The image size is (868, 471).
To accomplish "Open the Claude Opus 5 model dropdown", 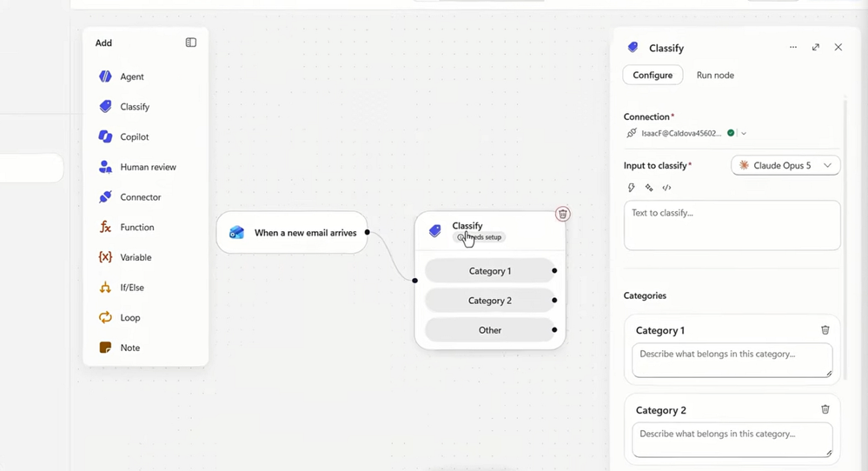I will (x=785, y=165).
